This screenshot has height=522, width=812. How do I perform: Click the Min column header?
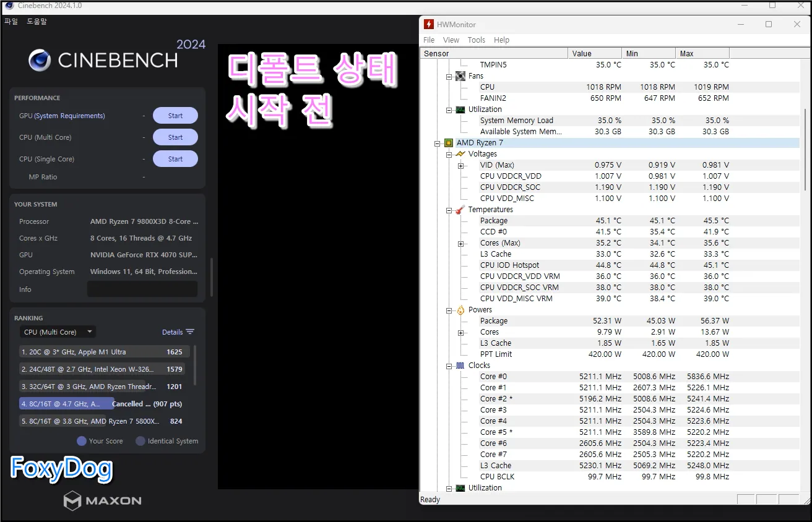pos(649,53)
